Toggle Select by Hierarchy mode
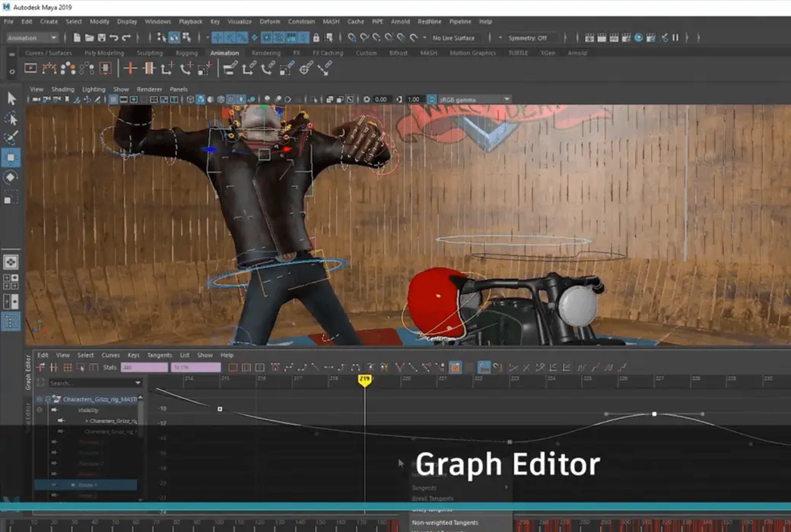 pyautogui.click(x=161, y=37)
